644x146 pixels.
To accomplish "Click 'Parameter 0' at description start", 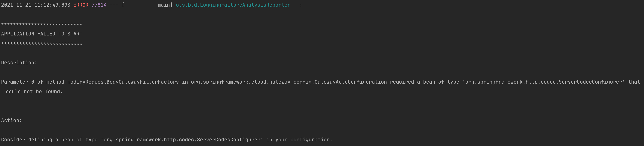I will pos(18,82).
